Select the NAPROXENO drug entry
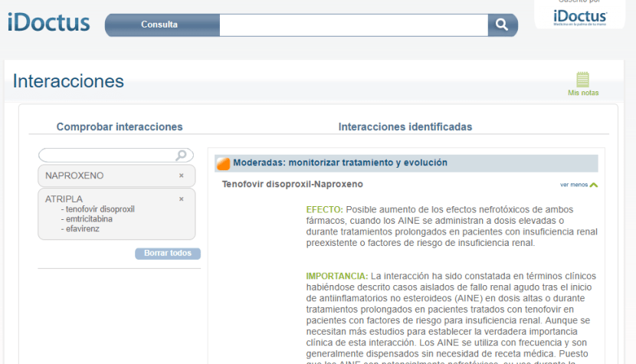The width and height of the screenshot is (636, 364). pos(75,175)
